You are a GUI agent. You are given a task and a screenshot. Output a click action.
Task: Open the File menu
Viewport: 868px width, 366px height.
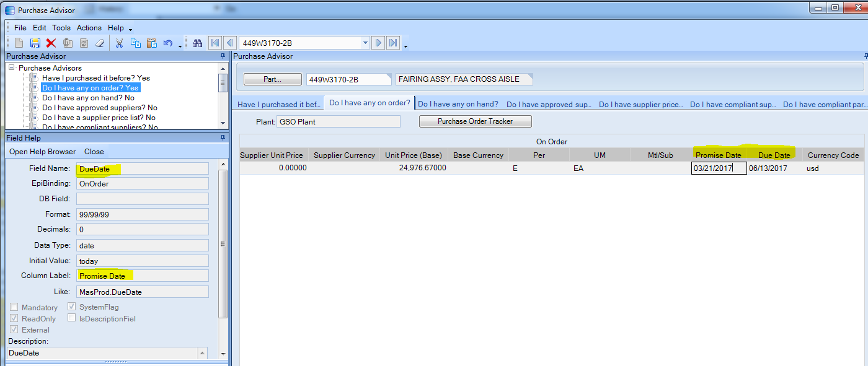coord(20,28)
